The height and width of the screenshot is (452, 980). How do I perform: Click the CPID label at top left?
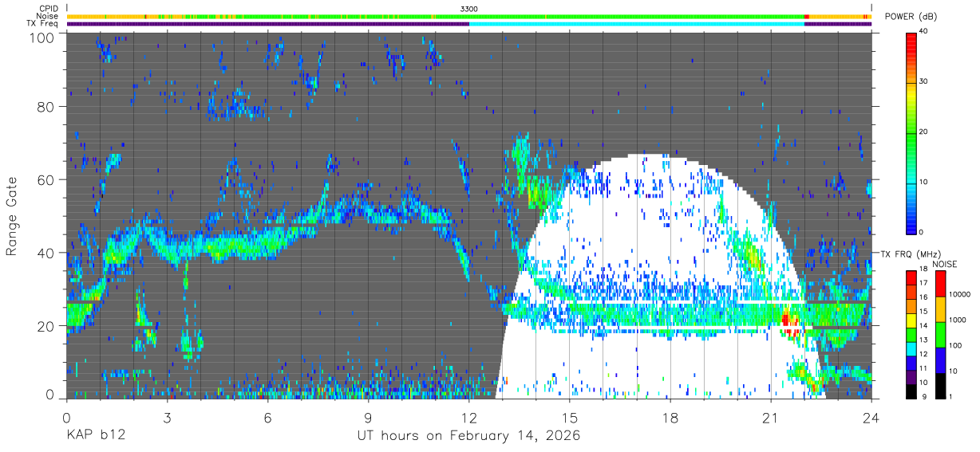[47, 8]
